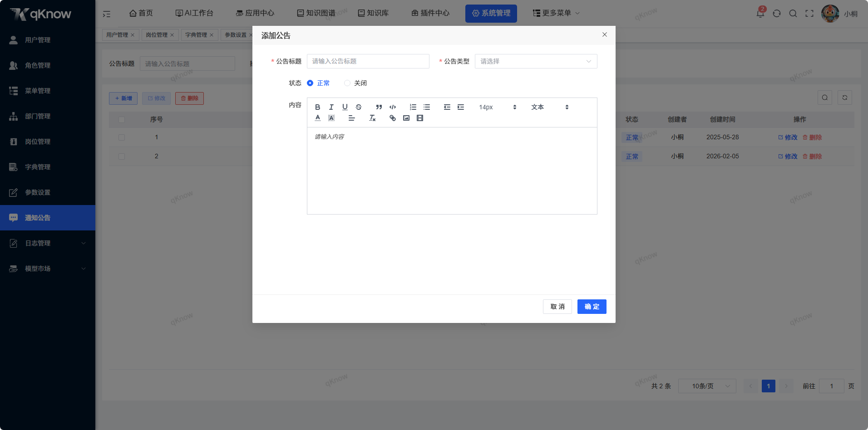The width and height of the screenshot is (868, 430).
Task: Toggle underline formatting in editor
Action: coord(345,107)
